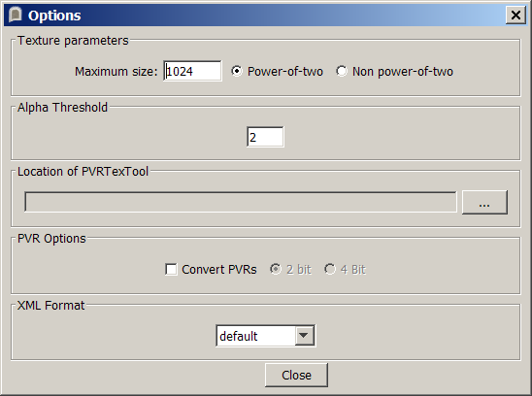Open the combo box showing default

(266, 336)
